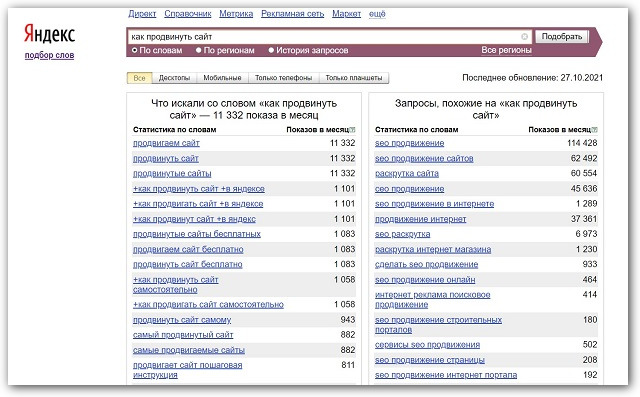The image size is (640, 397).
Task: Select the История запросов radio button
Action: 271,50
